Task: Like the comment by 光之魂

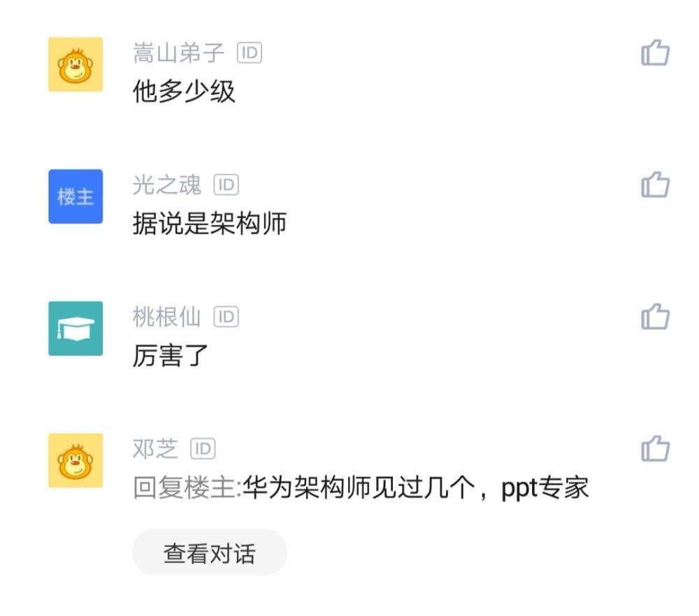Action: click(x=656, y=184)
